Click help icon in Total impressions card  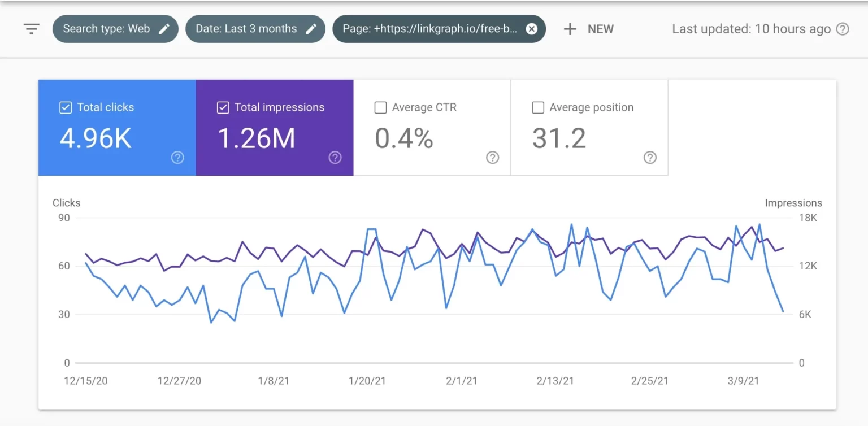coord(335,158)
